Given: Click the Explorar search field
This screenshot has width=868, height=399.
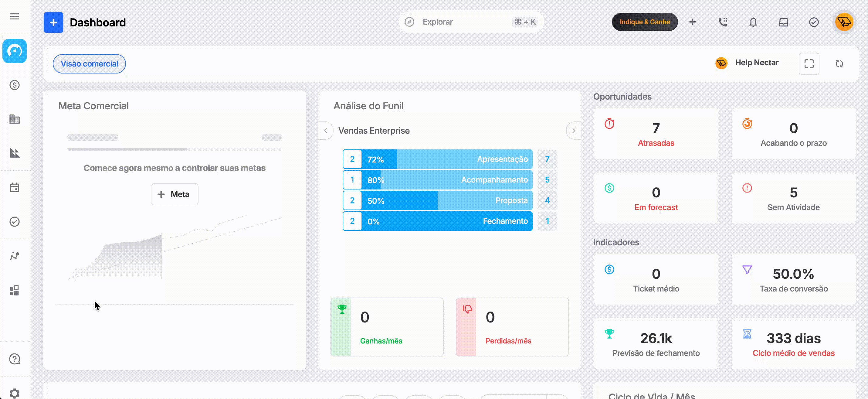Looking at the screenshot, I should (471, 22).
